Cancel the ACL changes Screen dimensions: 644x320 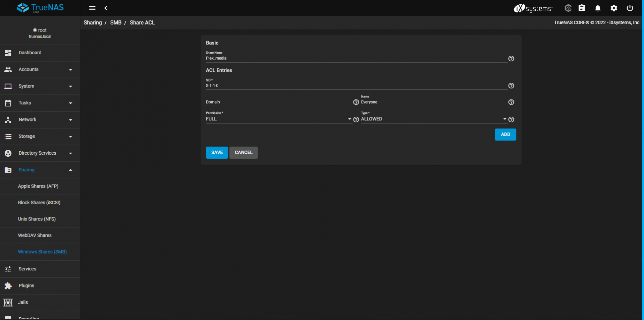pos(244,153)
